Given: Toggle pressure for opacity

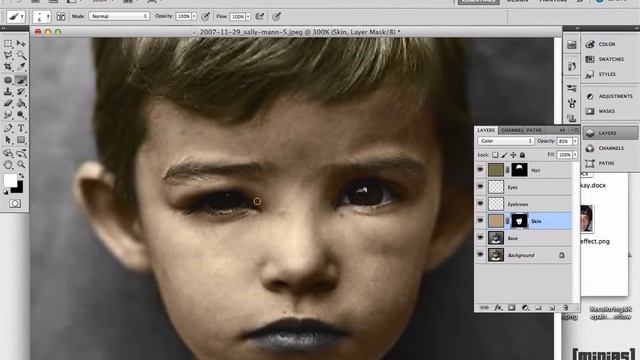Looking at the screenshot, I should [206, 16].
